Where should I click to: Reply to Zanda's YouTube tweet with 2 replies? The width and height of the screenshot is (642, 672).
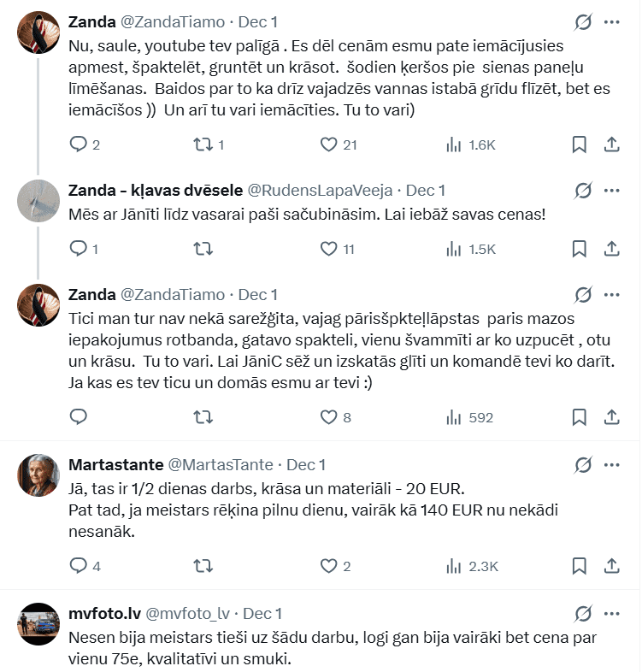click(79, 144)
